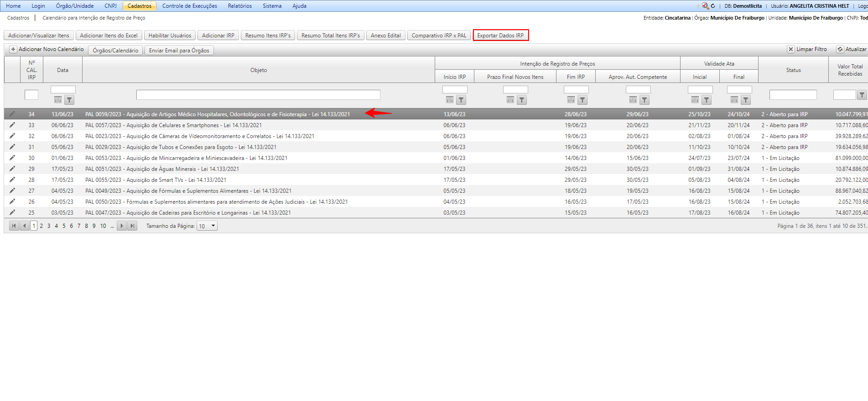Screen dimensions: 868x401
Task: Click filter funnel icon under Fim IRP
Action: pos(582,100)
